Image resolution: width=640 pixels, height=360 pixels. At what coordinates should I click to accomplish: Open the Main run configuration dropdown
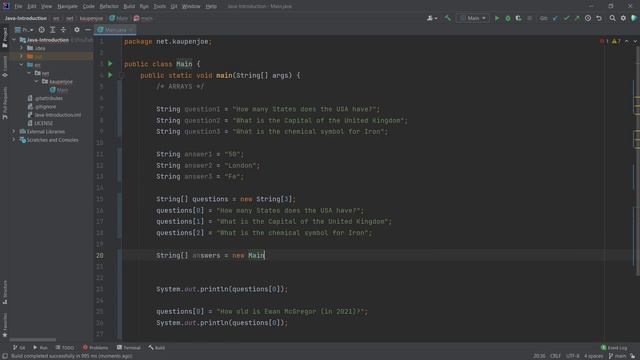[x=473, y=18]
